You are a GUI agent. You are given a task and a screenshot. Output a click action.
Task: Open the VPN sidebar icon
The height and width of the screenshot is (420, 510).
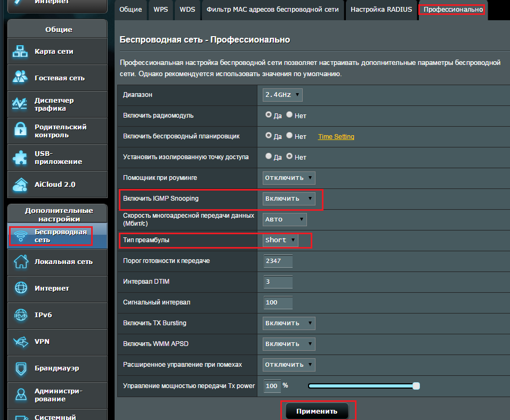tap(20, 341)
